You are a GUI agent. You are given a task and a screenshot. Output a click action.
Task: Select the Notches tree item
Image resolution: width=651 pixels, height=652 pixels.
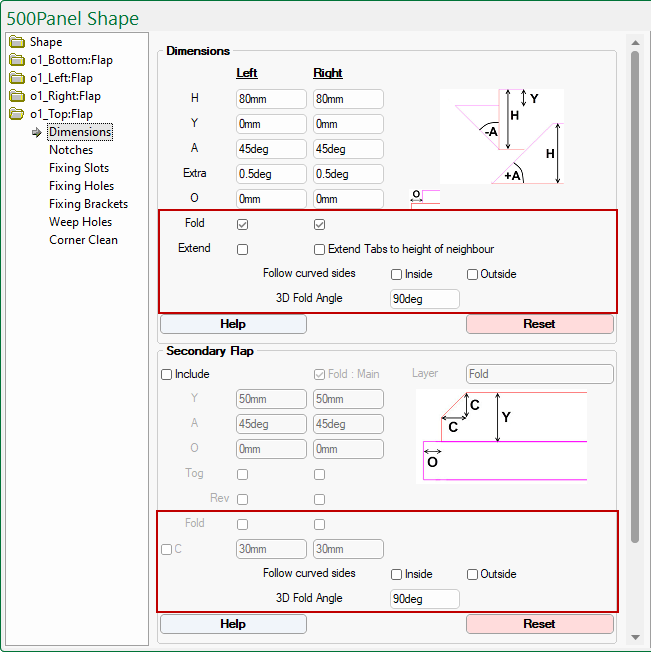71,150
